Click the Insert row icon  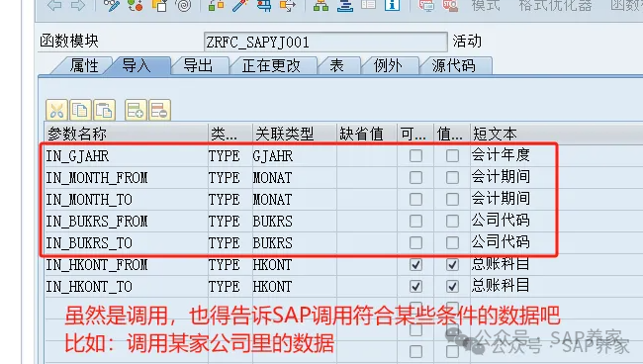pyautogui.click(x=136, y=110)
